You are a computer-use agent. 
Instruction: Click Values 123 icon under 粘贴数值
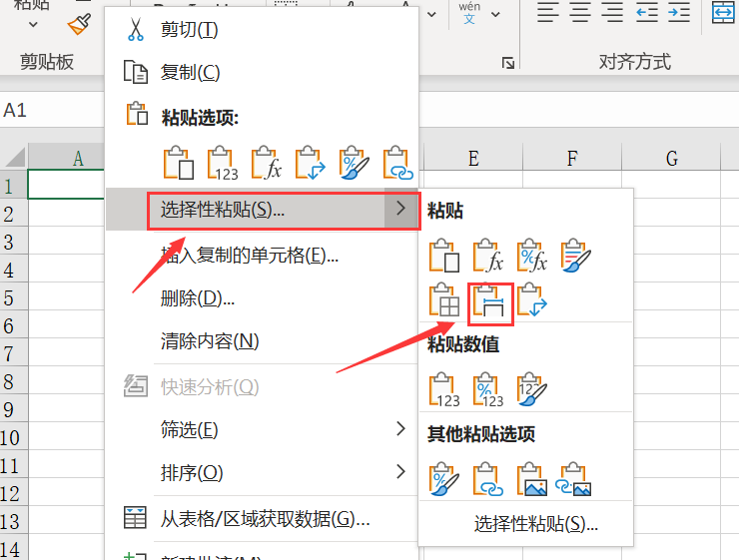pyautogui.click(x=444, y=389)
